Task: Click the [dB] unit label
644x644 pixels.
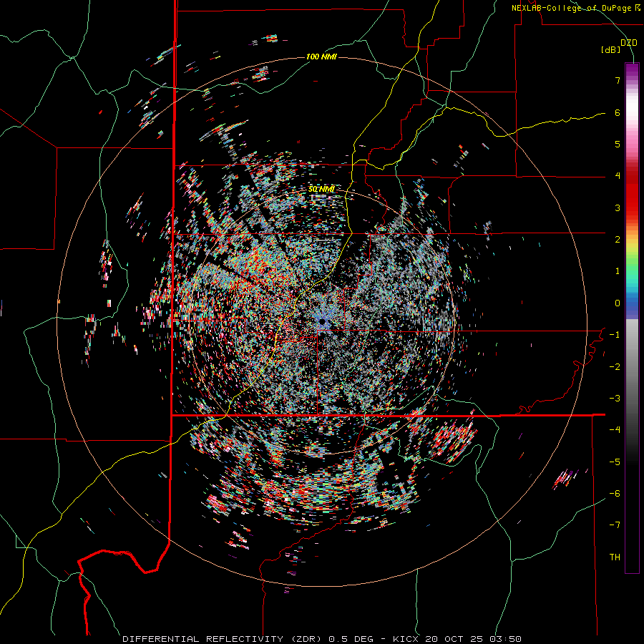Action: [x=611, y=50]
